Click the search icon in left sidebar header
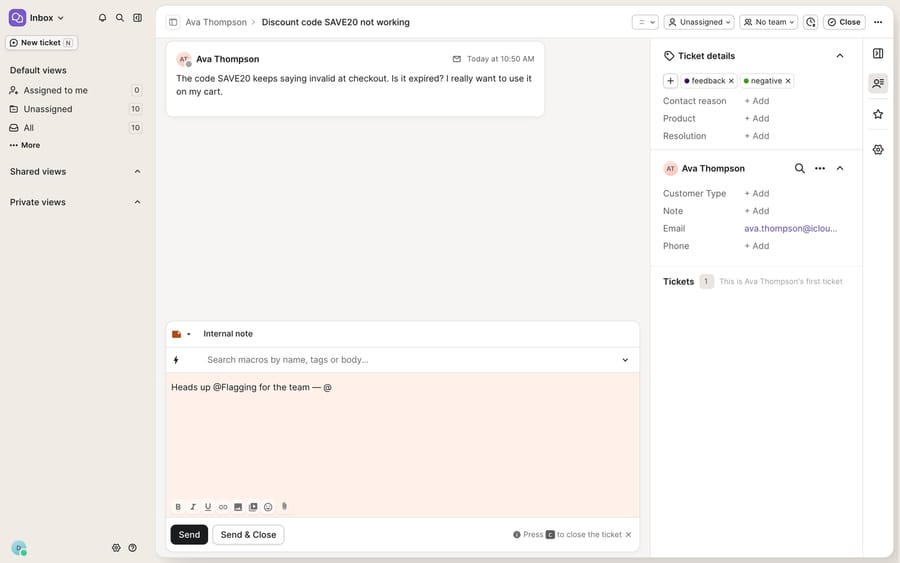 [120, 18]
